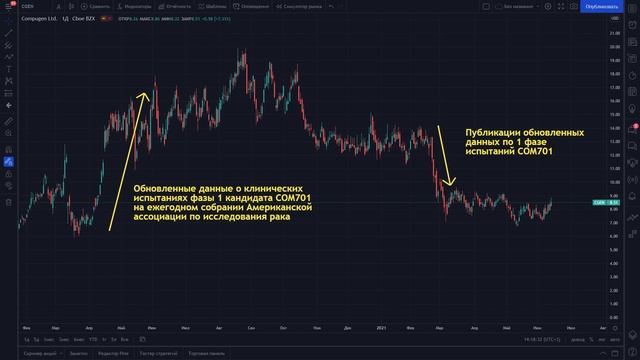Toggle auto scale
The image size is (640, 360).
[x=614, y=340]
